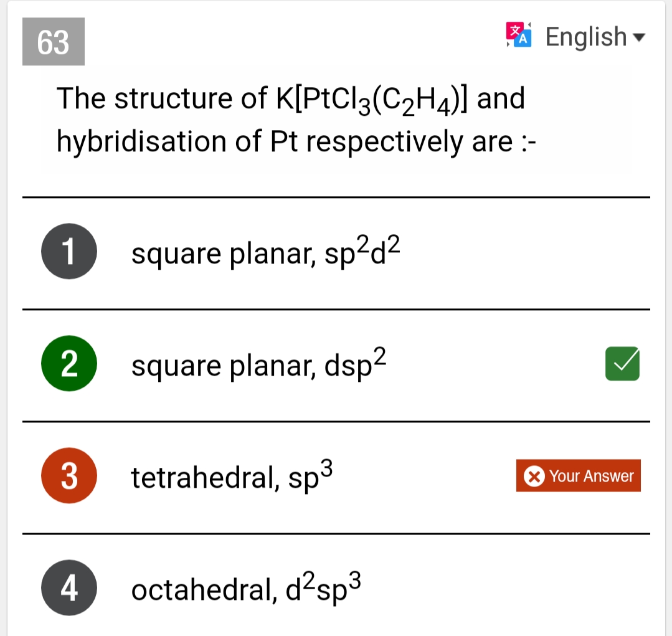672x636 pixels.
Task: Select answer text square planar, sp2d2
Action: tap(266, 252)
